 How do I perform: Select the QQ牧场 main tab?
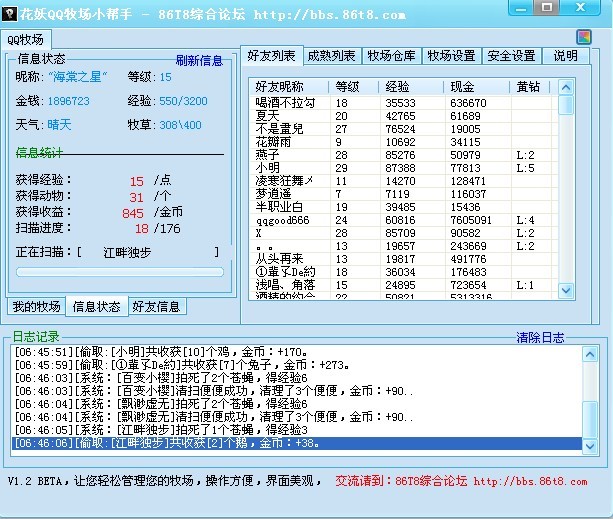coord(25,39)
